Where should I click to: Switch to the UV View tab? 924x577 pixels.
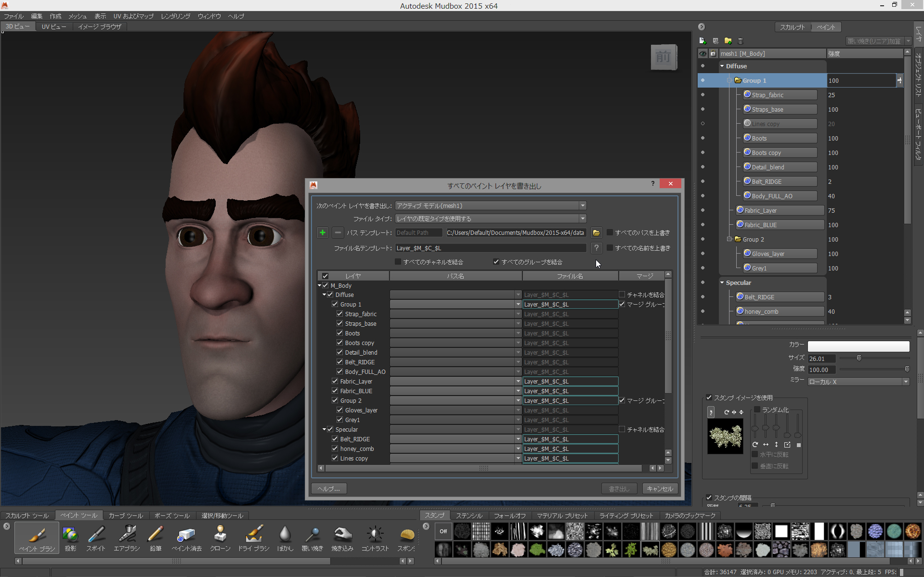point(54,26)
